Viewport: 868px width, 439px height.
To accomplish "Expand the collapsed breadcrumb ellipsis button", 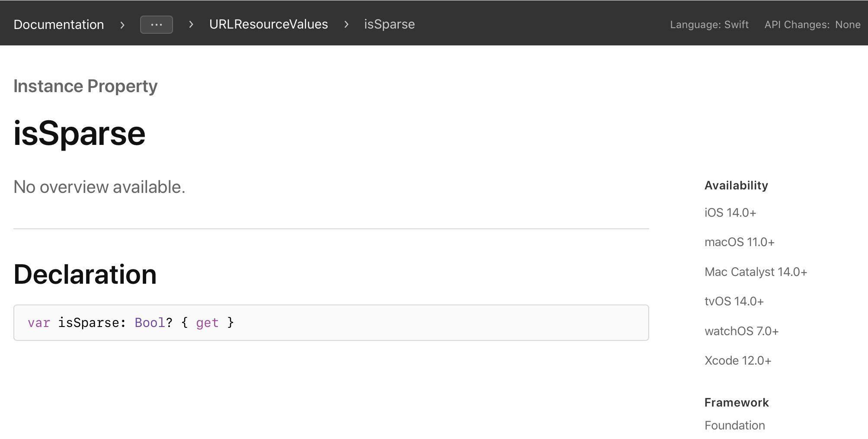I will (156, 25).
